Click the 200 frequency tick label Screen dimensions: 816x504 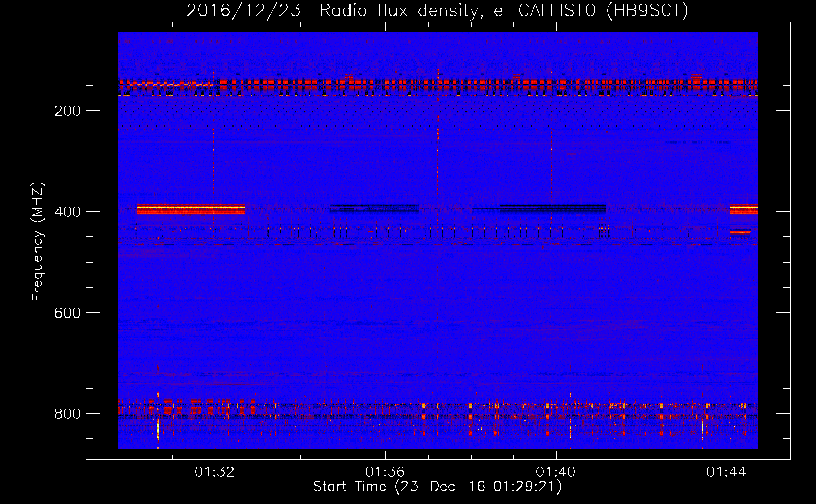point(68,111)
